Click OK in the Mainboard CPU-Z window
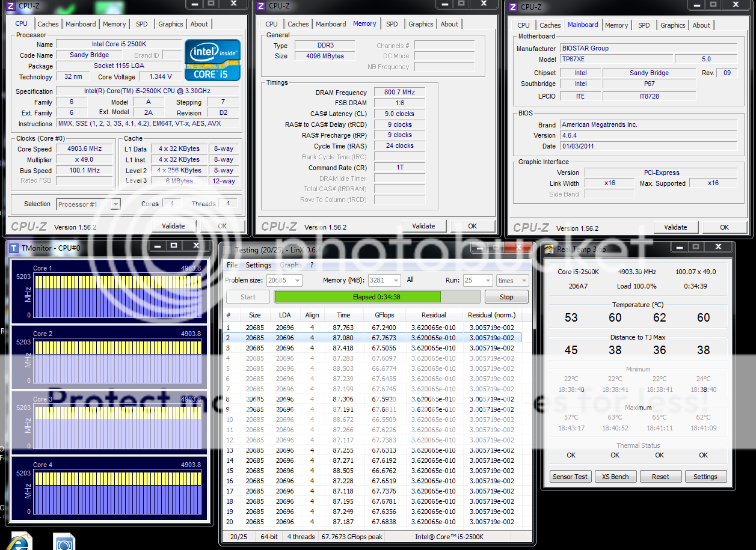Image resolution: width=756 pixels, height=550 pixels. pyautogui.click(x=724, y=227)
